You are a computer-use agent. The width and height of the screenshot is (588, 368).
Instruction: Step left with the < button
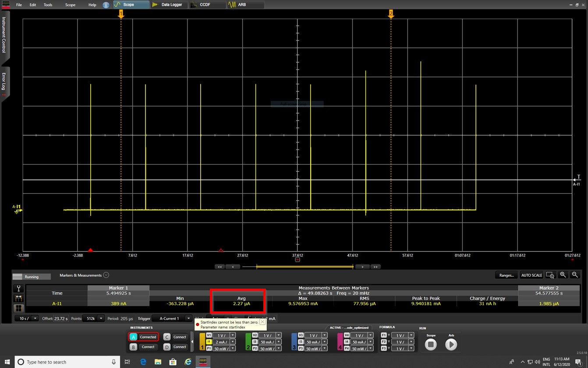coord(233,267)
